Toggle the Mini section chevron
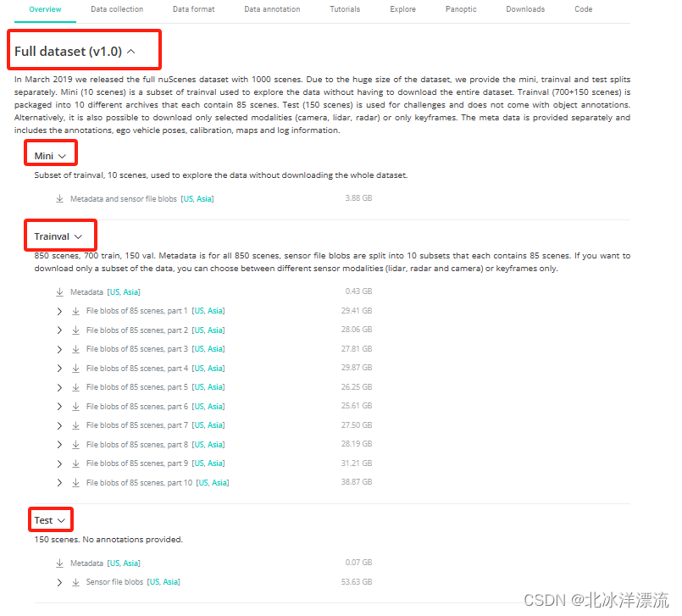The height and width of the screenshot is (616, 682). 62,156
